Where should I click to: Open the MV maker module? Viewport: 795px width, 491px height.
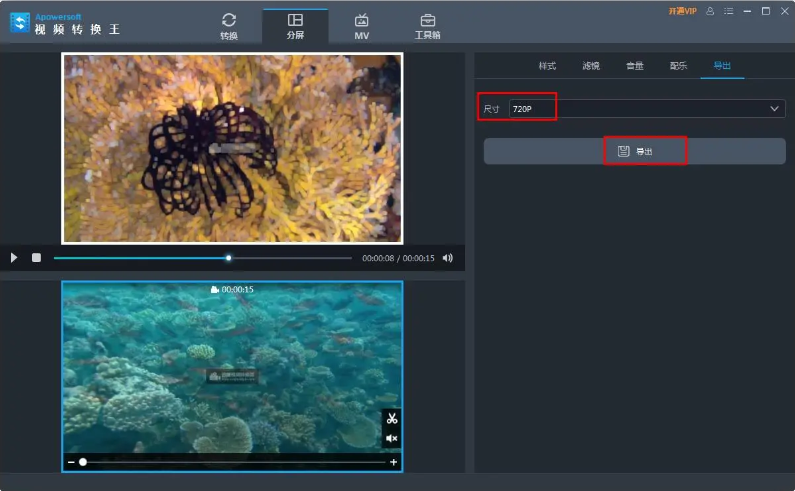361,25
